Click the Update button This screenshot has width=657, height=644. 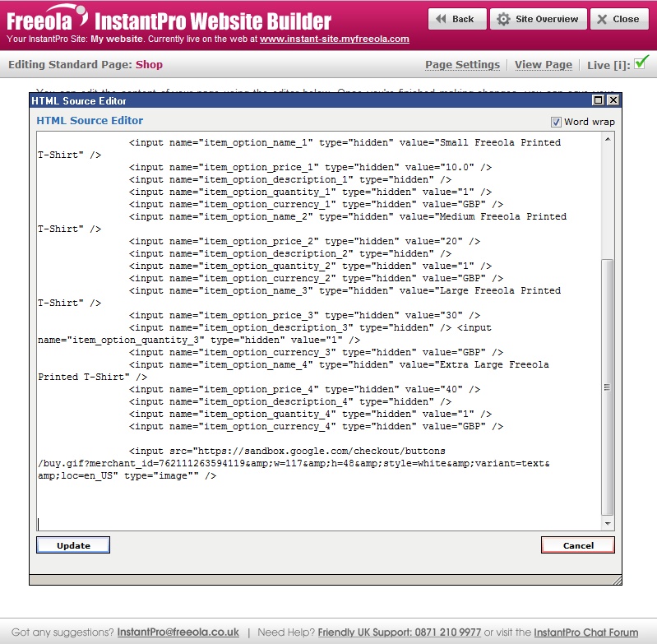click(73, 545)
